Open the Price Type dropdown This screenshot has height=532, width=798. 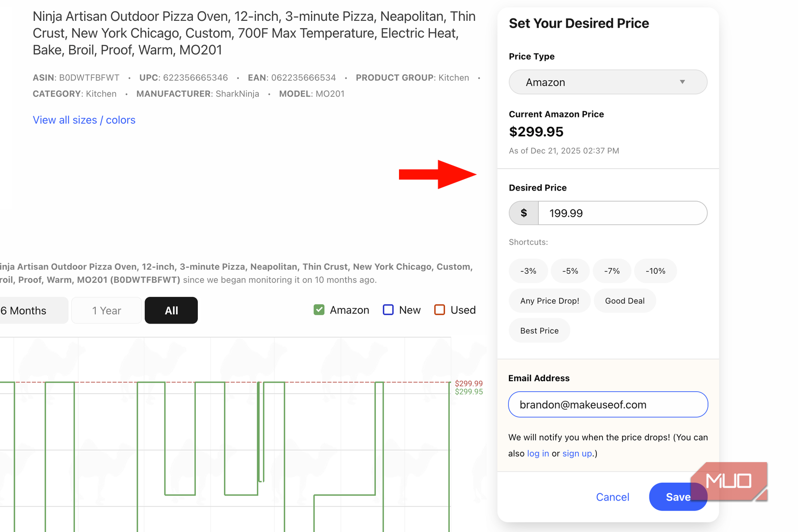point(607,82)
